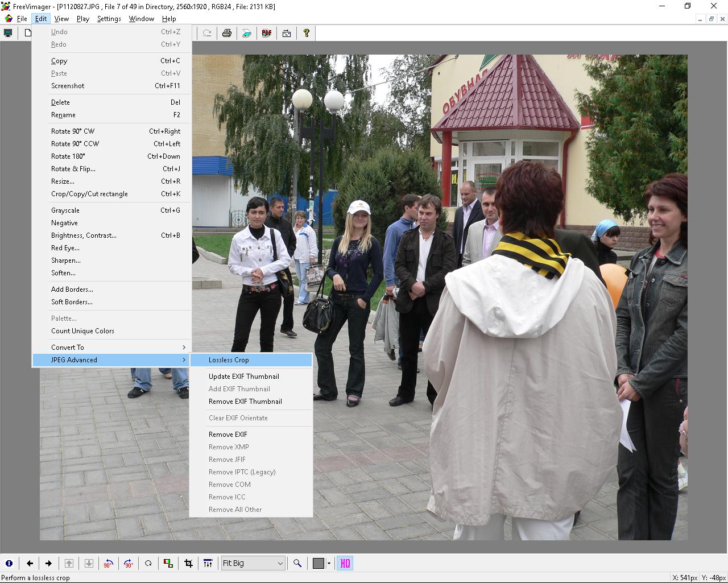Image resolution: width=728 pixels, height=583 pixels.
Task: Open the Fit Big zoom dropdown
Action: [253, 563]
